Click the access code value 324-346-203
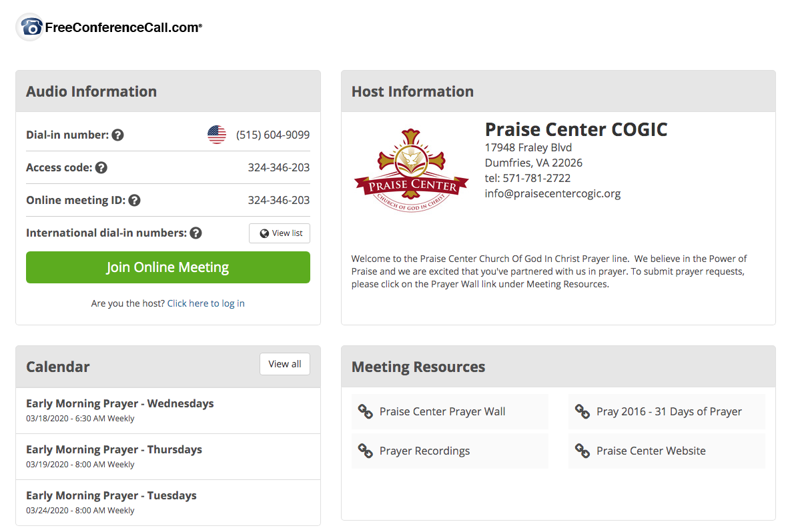This screenshot has width=786, height=532. (x=279, y=168)
